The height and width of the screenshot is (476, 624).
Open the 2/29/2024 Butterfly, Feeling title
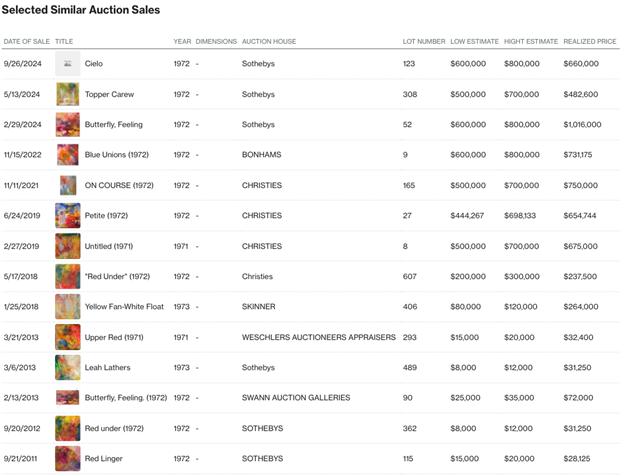(117, 125)
